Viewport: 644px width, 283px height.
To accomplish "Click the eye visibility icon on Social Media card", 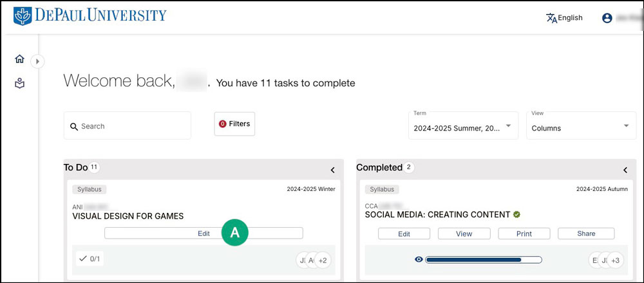I will point(419,259).
